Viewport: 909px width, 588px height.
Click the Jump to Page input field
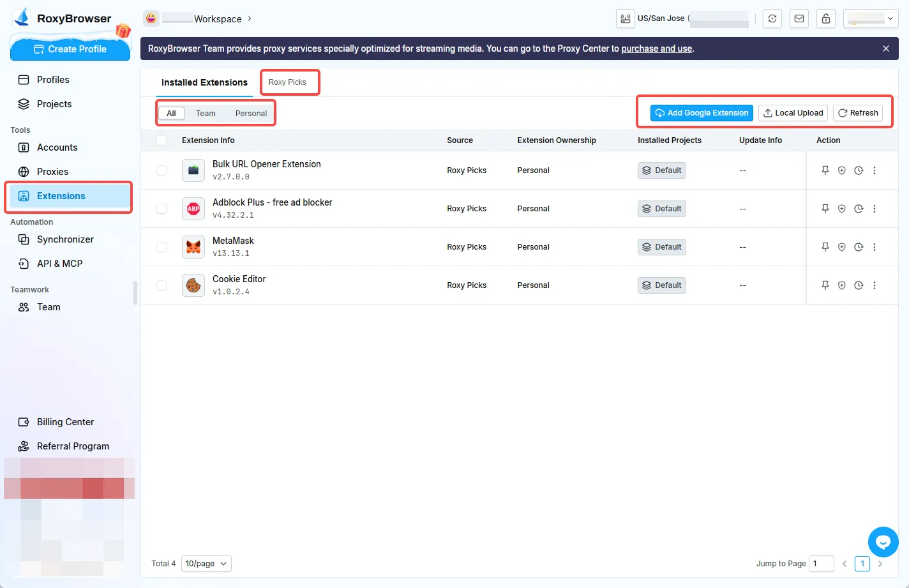tap(821, 564)
